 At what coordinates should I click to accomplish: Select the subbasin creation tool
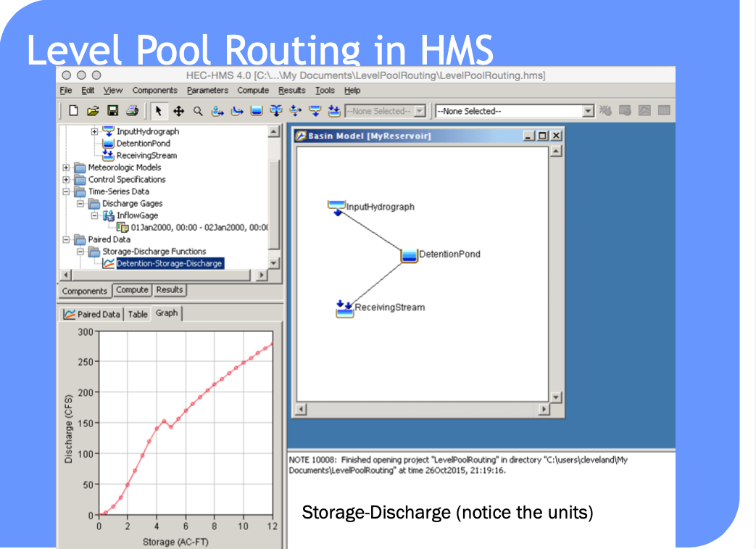[217, 112]
